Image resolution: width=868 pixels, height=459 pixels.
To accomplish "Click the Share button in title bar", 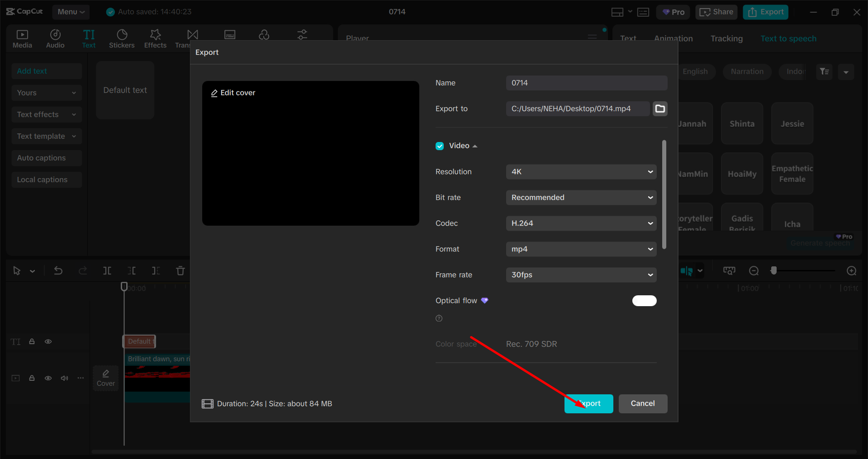I will [x=716, y=12].
